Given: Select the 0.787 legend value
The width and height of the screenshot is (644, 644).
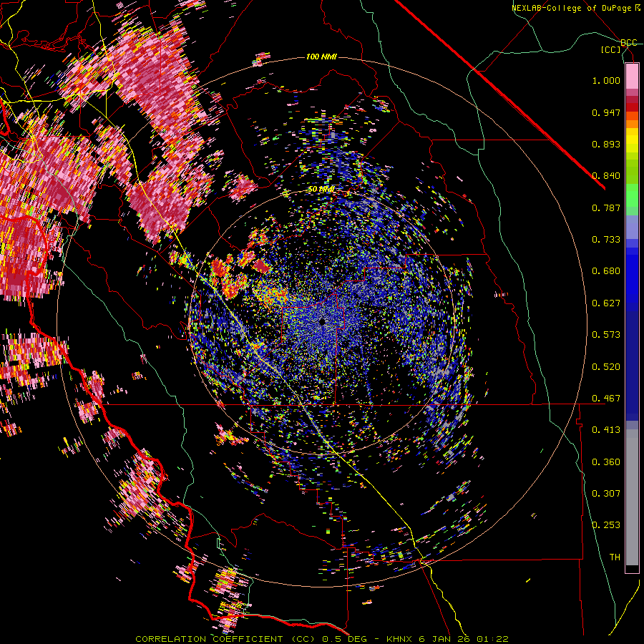Looking at the screenshot, I should [x=606, y=208].
